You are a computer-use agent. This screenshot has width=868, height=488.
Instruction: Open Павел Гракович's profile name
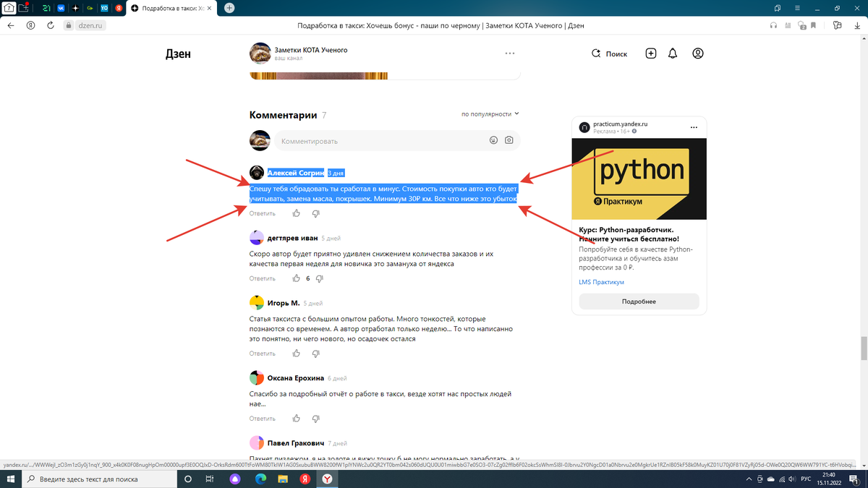[295, 443]
